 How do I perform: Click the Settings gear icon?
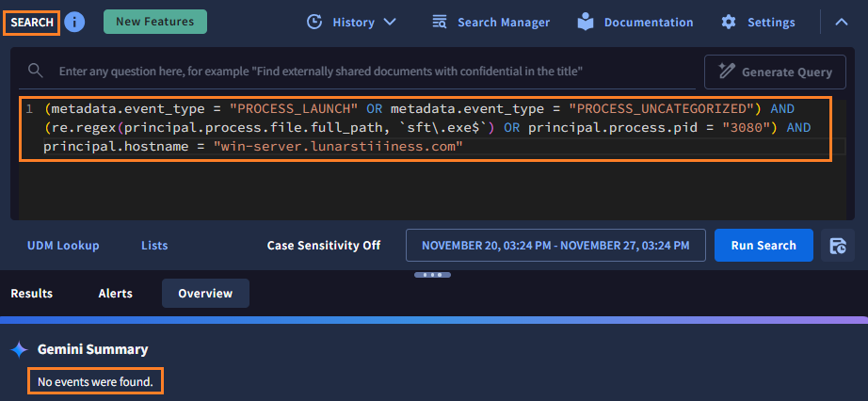tap(729, 22)
